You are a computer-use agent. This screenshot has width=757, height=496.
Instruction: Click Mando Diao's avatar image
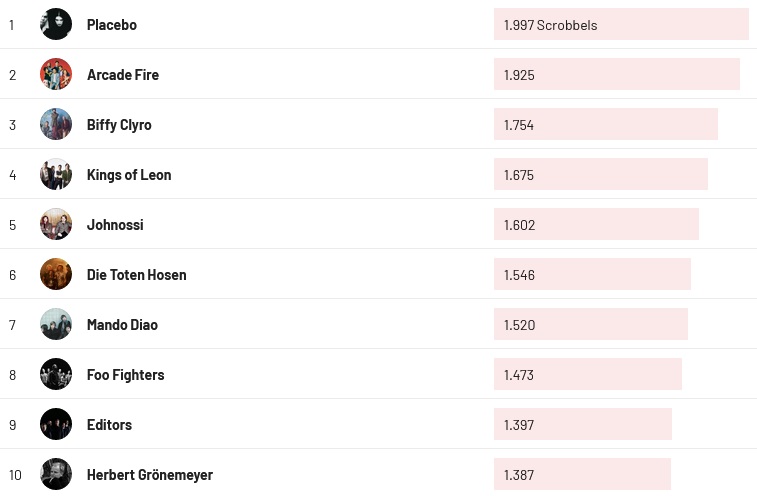[x=56, y=324]
